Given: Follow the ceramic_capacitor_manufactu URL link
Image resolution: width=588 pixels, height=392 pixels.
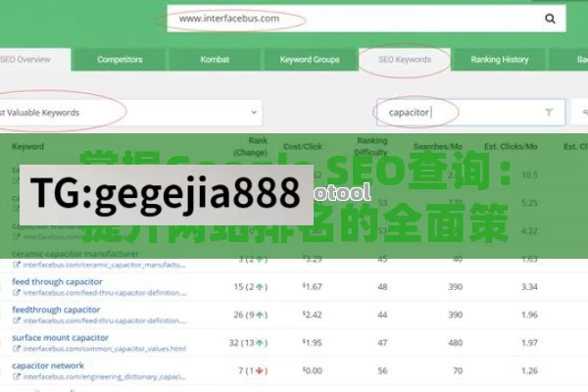Looking at the screenshot, I should pyautogui.click(x=104, y=265).
